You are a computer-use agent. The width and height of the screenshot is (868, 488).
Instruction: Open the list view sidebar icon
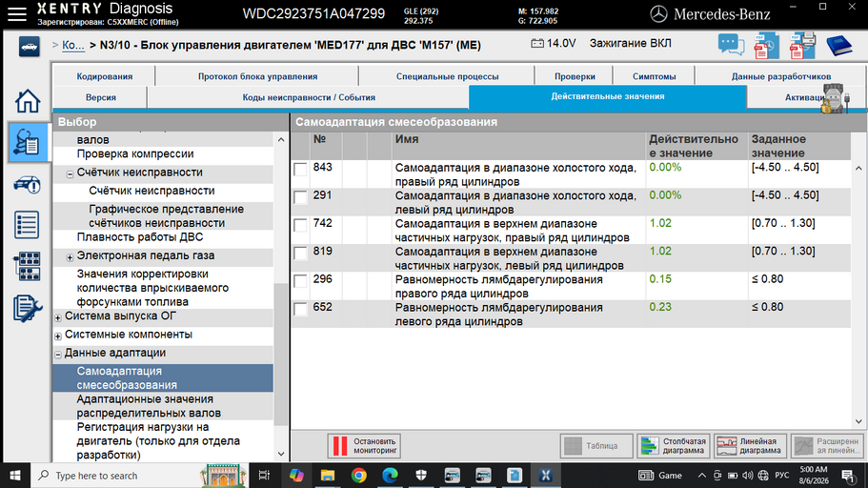(x=27, y=225)
